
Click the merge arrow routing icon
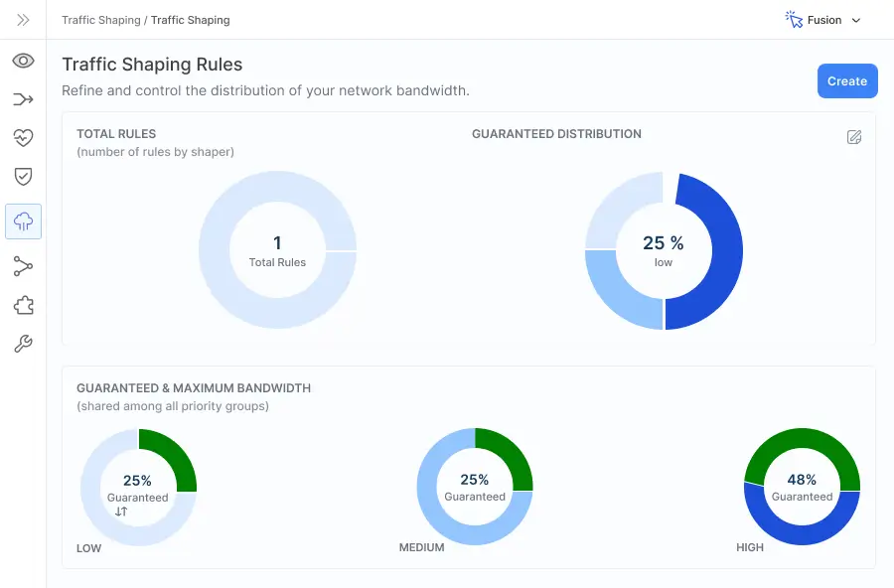click(x=23, y=99)
